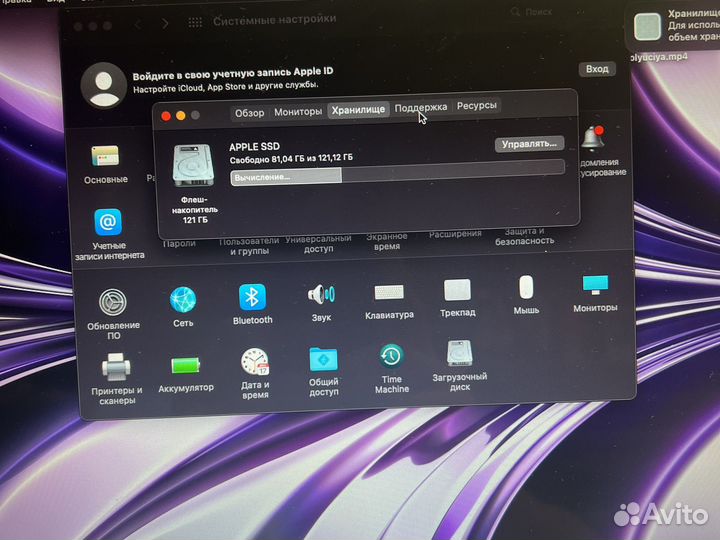Image resolution: width=720 pixels, height=540 pixels.
Task: Switch to the Мониторы tab
Action: 298,112
